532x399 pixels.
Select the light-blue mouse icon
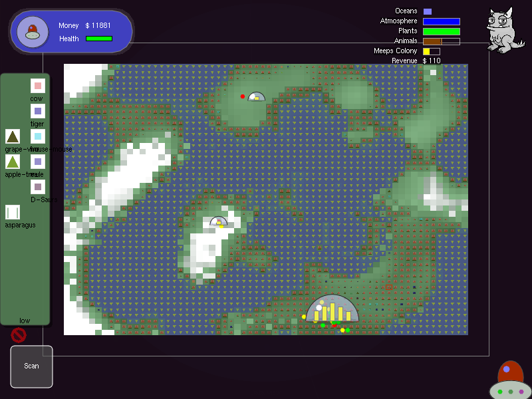click(38, 136)
